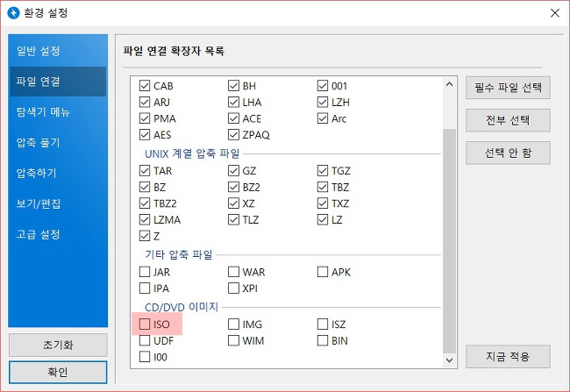Click the extension list scroll-up arrow
This screenshot has width=570, height=392.
[449, 84]
